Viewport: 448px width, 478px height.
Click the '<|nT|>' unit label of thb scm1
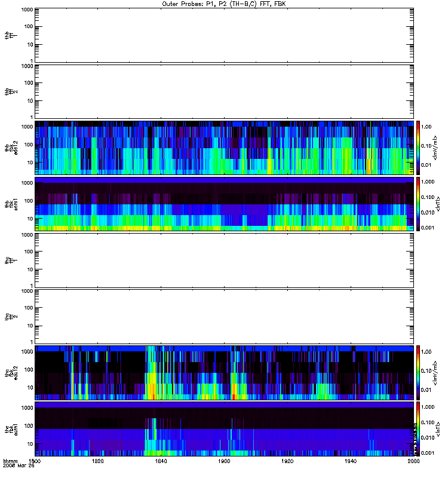tap(438, 204)
